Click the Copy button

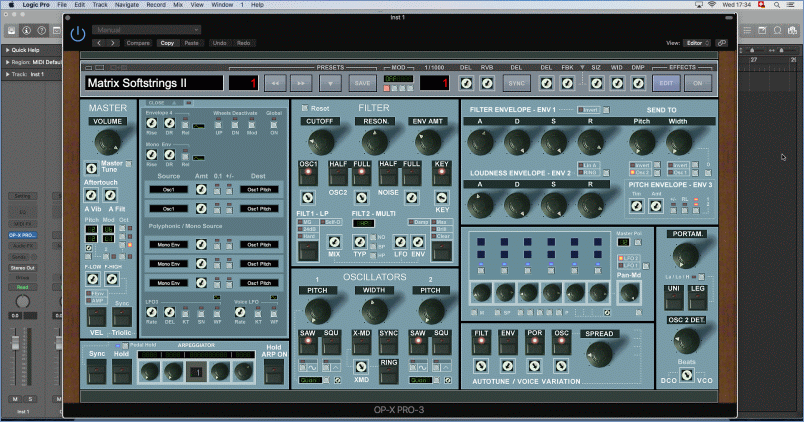[x=167, y=43]
